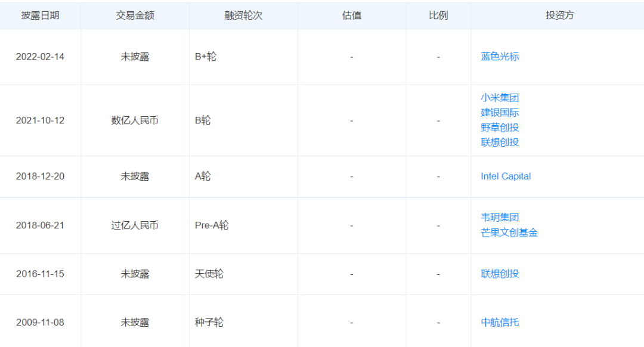The height and width of the screenshot is (347, 644).
Task: Select the date 2018-12-20
Action: 41,176
